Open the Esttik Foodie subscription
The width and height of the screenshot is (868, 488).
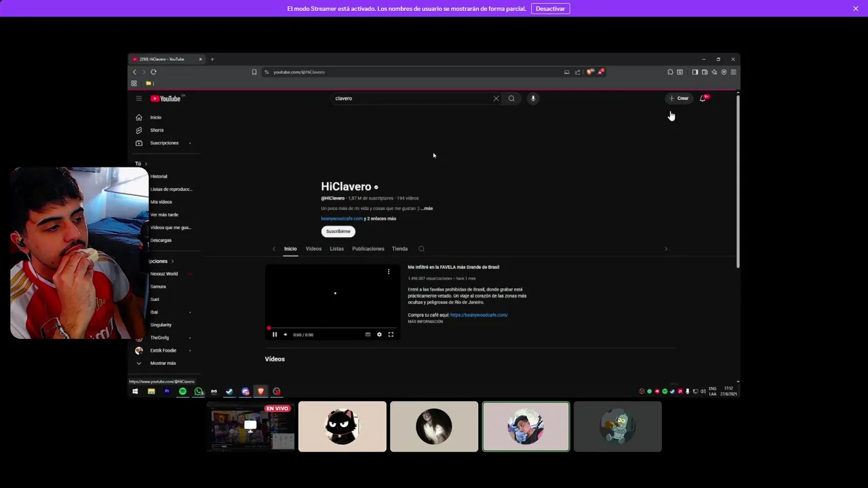(163, 350)
